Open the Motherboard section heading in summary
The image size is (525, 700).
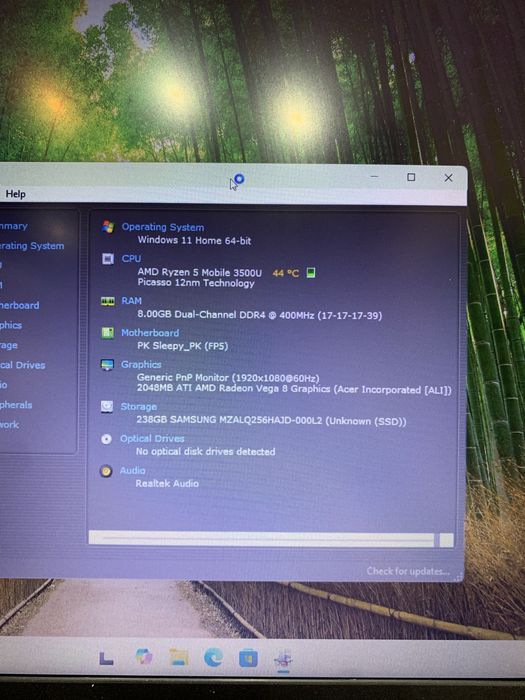150,333
